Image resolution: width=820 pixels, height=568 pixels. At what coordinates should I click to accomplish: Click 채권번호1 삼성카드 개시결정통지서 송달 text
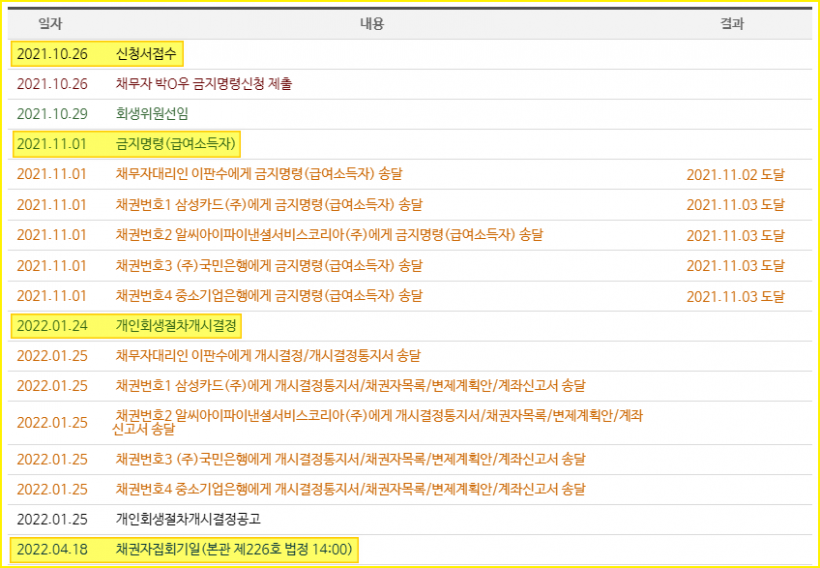(x=350, y=387)
